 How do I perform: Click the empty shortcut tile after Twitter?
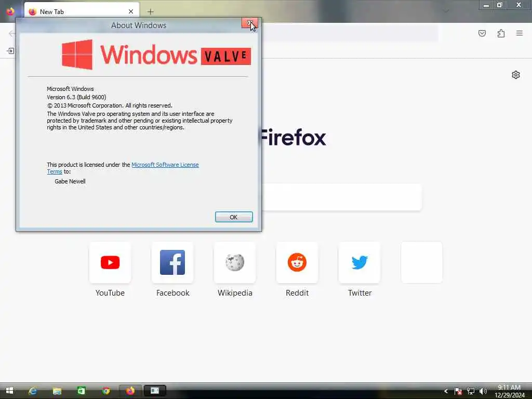click(x=422, y=262)
